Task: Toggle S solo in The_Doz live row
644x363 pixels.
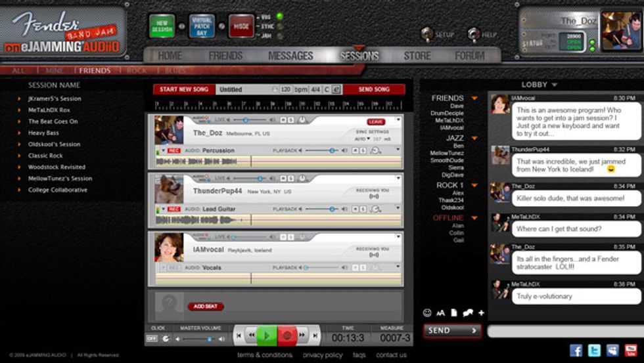Action: coord(290,120)
